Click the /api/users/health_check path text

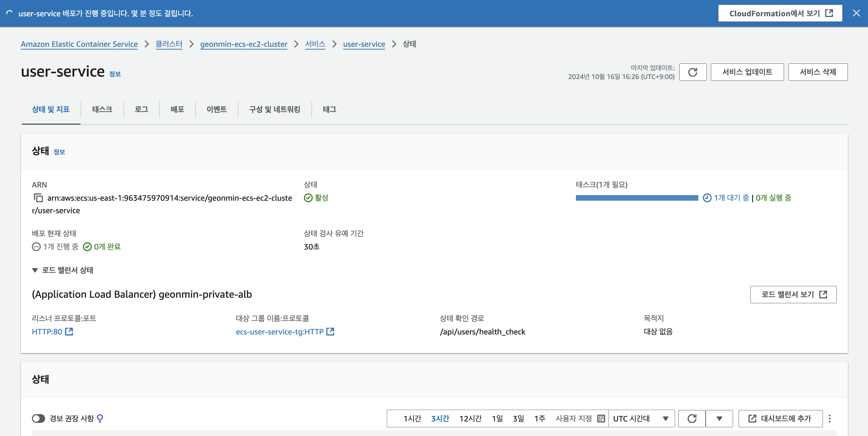click(x=483, y=332)
